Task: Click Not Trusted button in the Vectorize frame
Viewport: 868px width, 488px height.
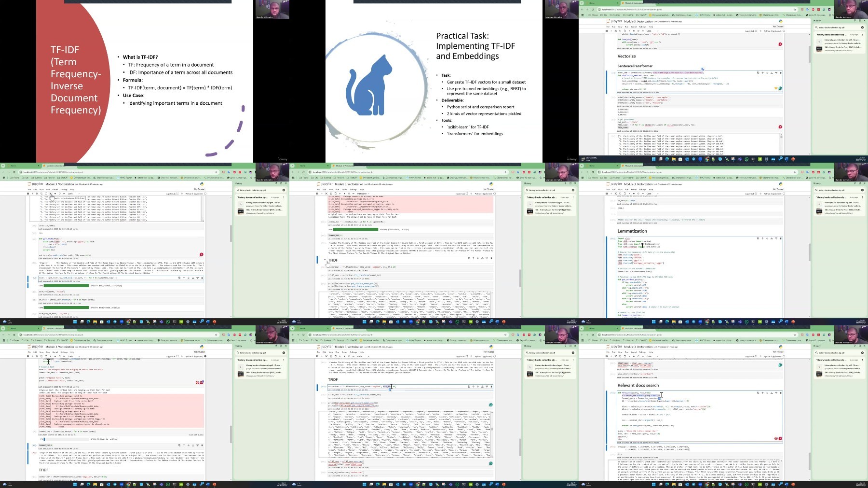Action: click(778, 27)
